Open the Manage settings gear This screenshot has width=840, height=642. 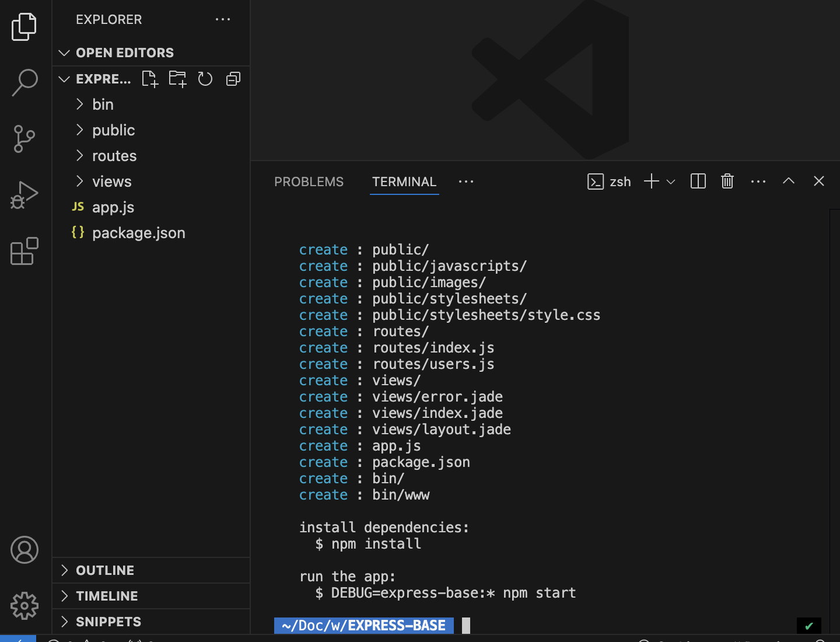point(24,606)
